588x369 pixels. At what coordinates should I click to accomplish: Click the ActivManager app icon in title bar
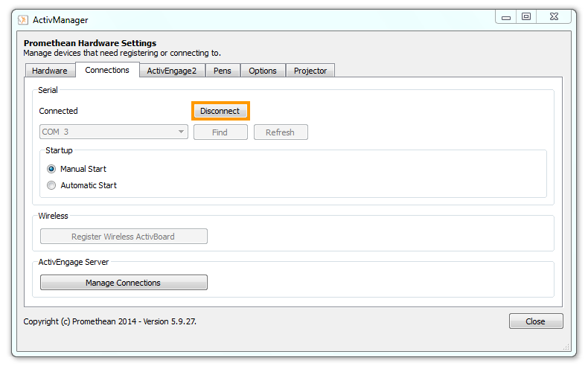(23, 20)
